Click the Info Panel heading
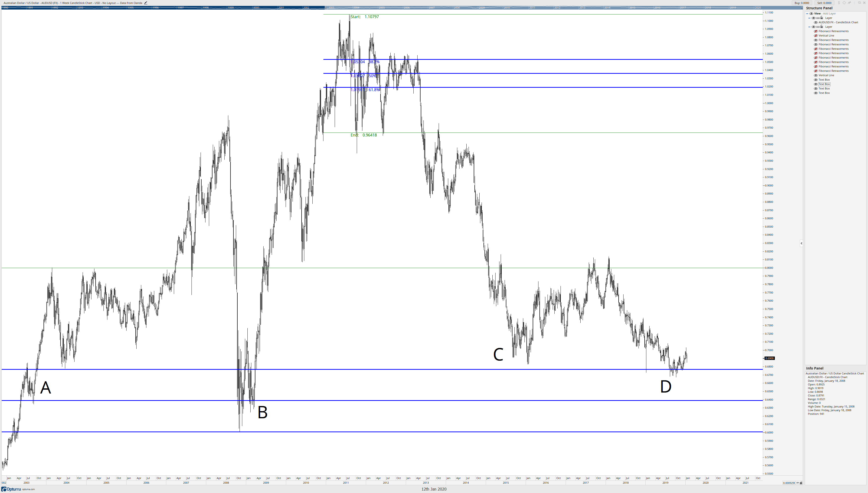 (x=815, y=368)
